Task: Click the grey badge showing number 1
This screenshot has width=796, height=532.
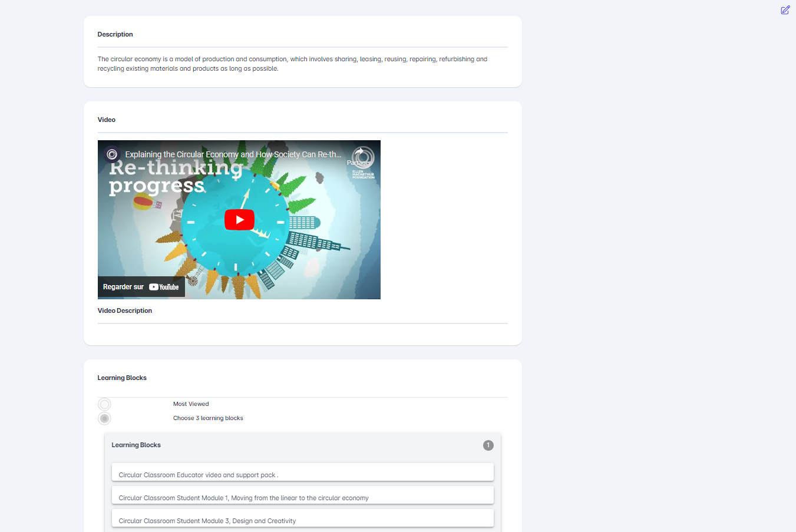Action: pyautogui.click(x=488, y=445)
